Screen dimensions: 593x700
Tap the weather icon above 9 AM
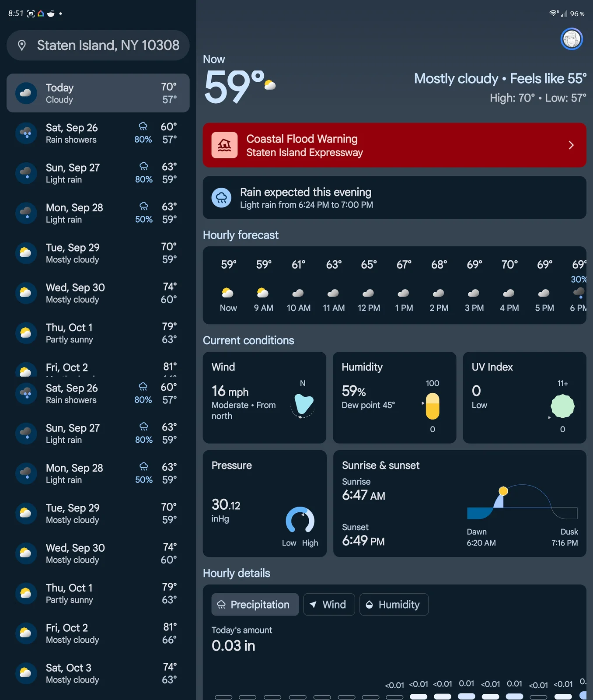point(263,293)
